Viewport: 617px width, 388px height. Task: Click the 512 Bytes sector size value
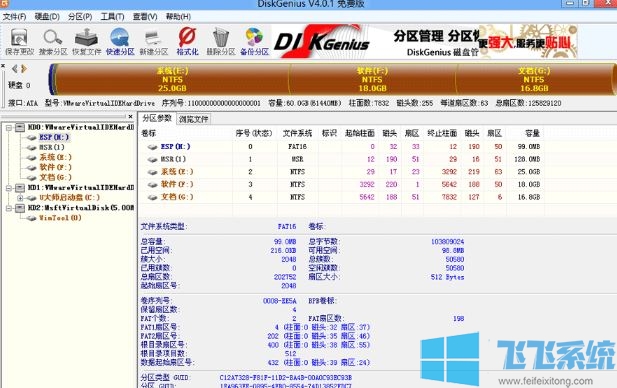447,277
